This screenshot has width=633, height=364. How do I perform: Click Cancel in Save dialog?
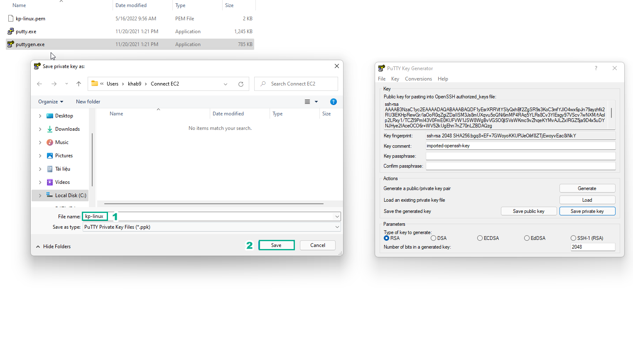click(x=318, y=245)
